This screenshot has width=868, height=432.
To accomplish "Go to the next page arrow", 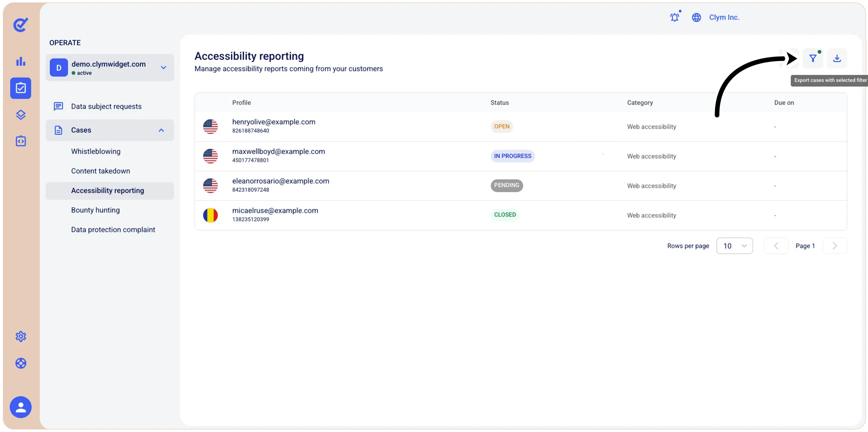I will [834, 246].
